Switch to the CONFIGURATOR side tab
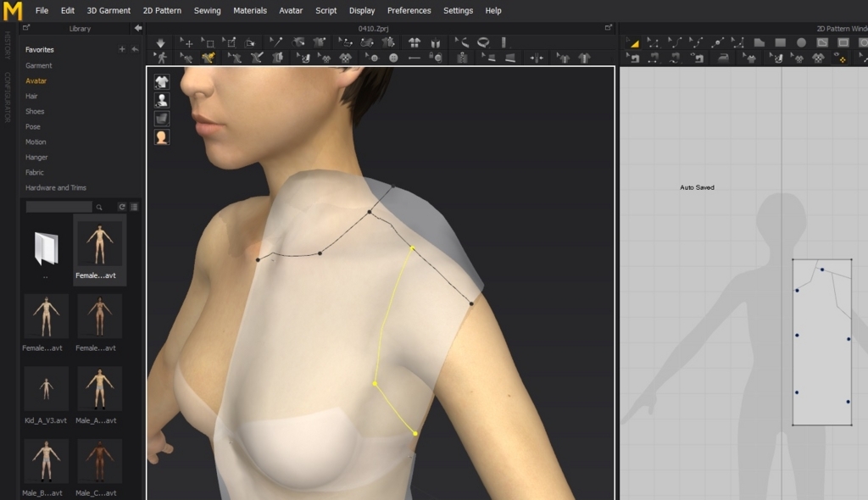The width and height of the screenshot is (868, 500). coord(7,97)
